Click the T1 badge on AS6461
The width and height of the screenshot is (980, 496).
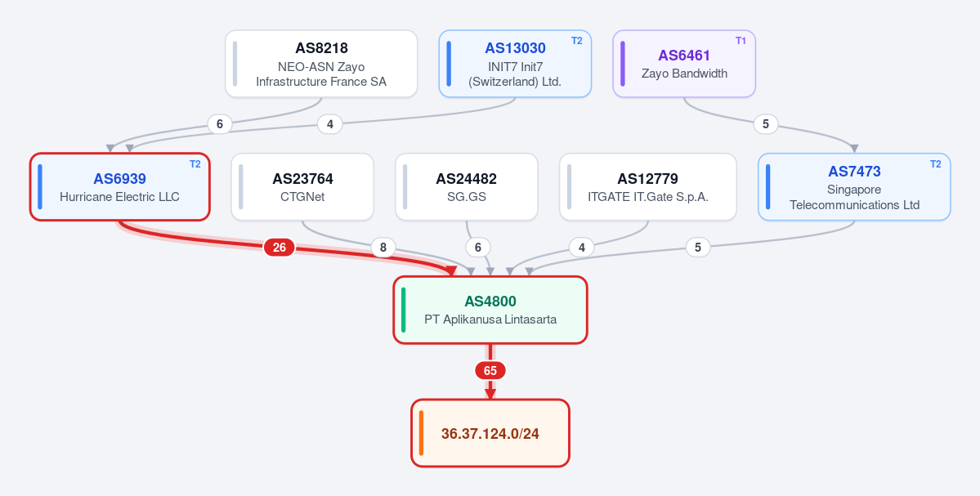tap(741, 41)
